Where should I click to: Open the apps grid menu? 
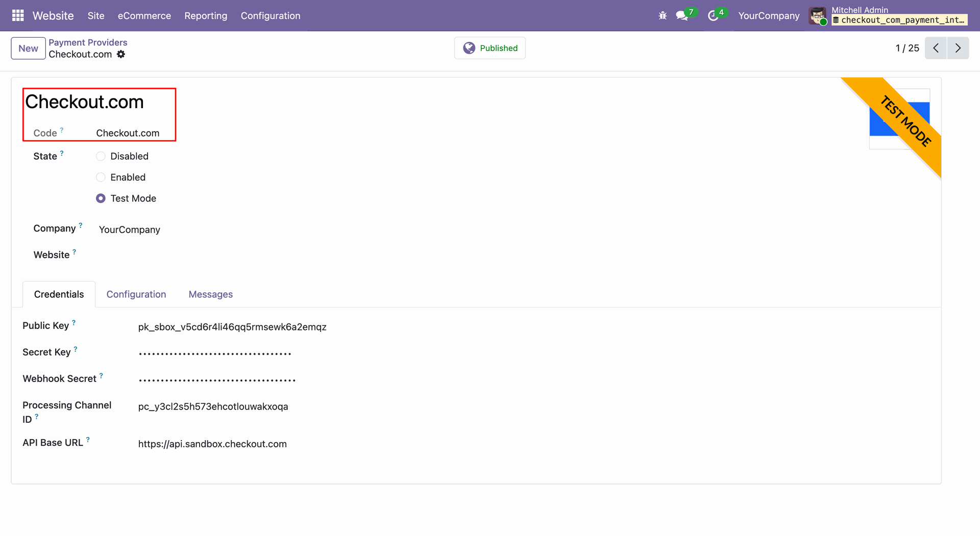click(18, 16)
